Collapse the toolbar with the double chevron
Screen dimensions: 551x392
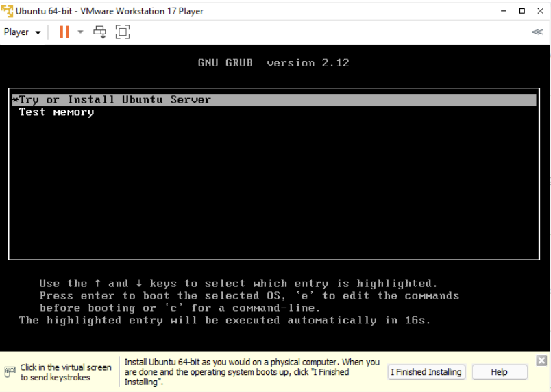tap(537, 32)
